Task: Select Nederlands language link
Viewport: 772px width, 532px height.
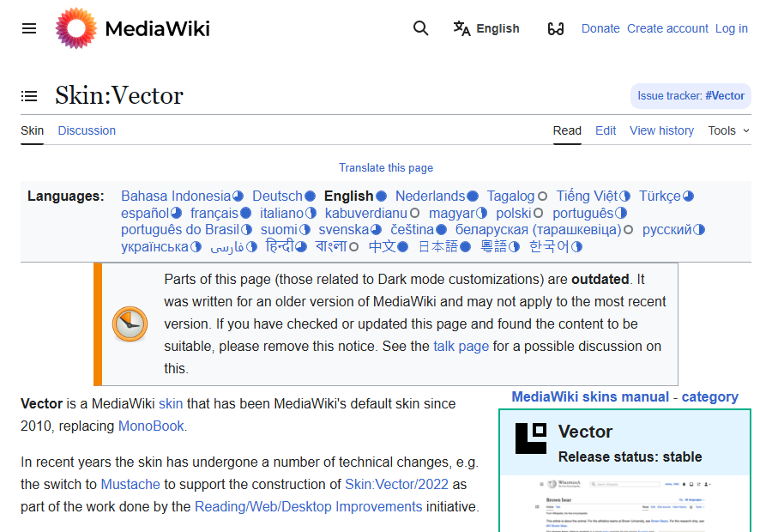Action: (431, 196)
